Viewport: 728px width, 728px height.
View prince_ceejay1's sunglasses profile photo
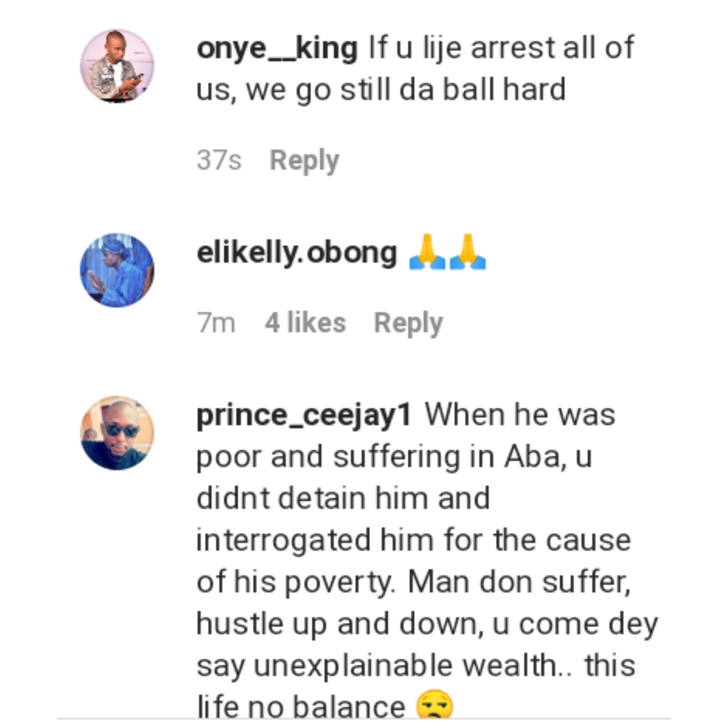(x=117, y=433)
